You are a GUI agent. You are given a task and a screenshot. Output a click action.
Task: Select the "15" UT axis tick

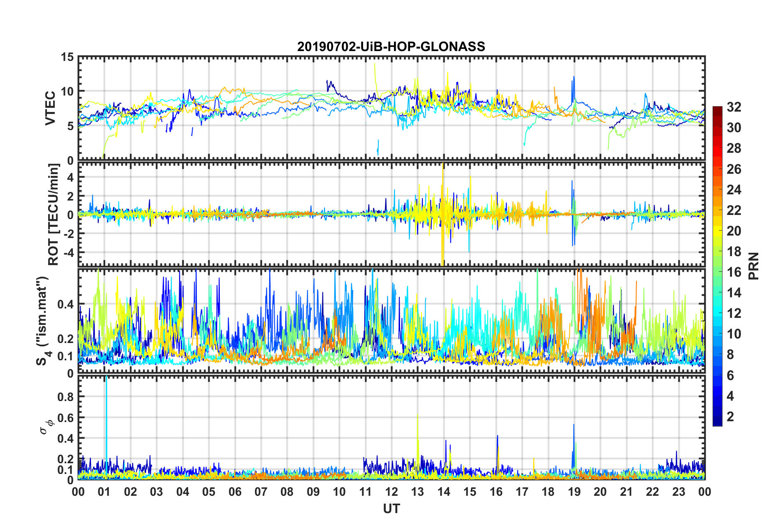470,492
